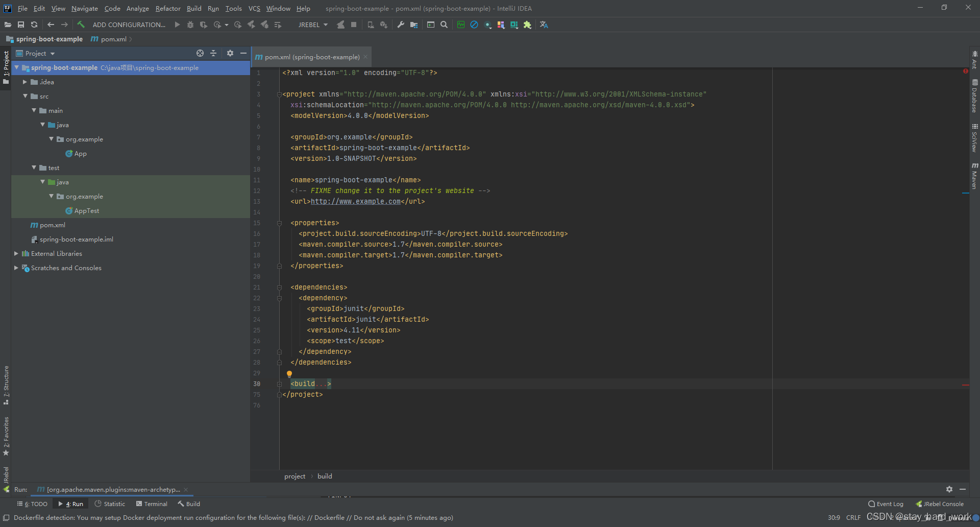Toggle the SciView tool window side tab
The width and height of the screenshot is (980, 527).
tap(974, 138)
